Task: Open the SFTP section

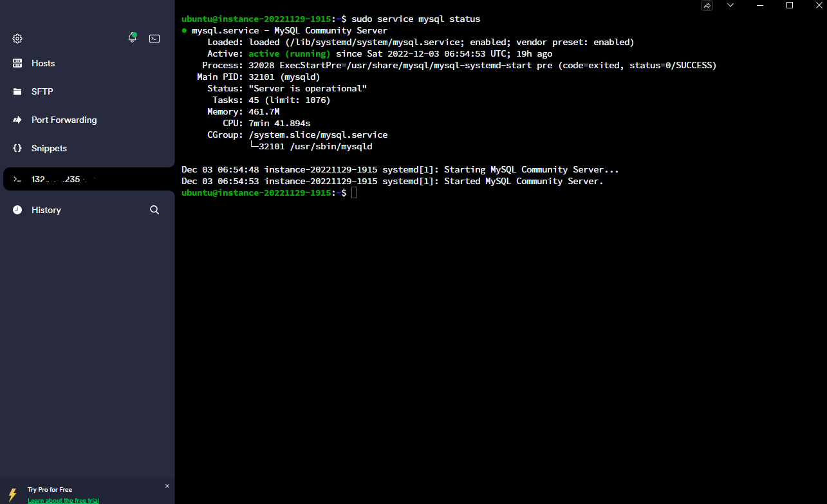Action: (42, 91)
